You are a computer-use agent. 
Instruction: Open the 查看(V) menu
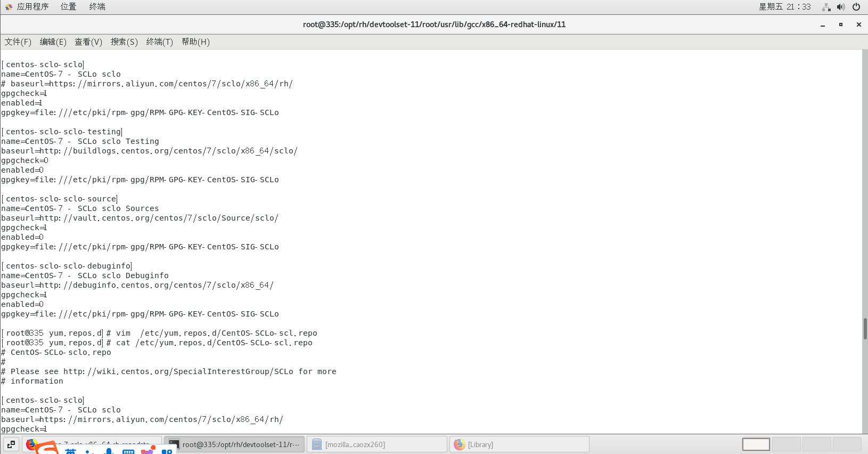pyautogui.click(x=88, y=42)
